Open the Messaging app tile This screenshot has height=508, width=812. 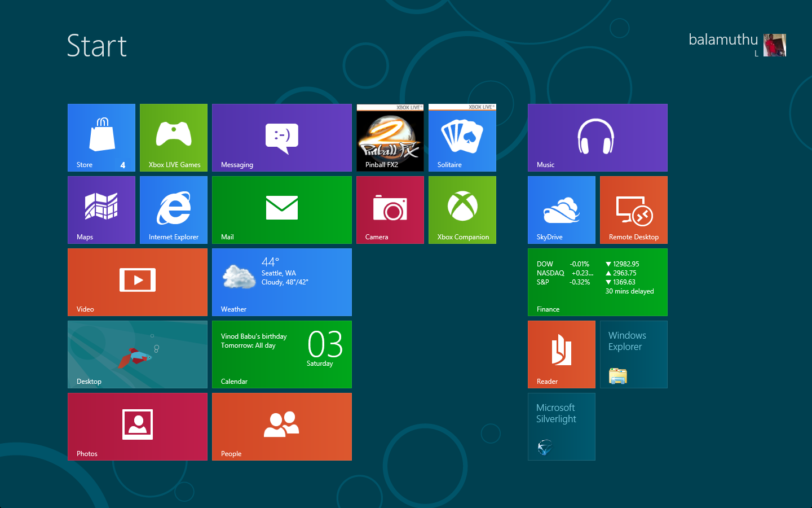tap(282, 138)
